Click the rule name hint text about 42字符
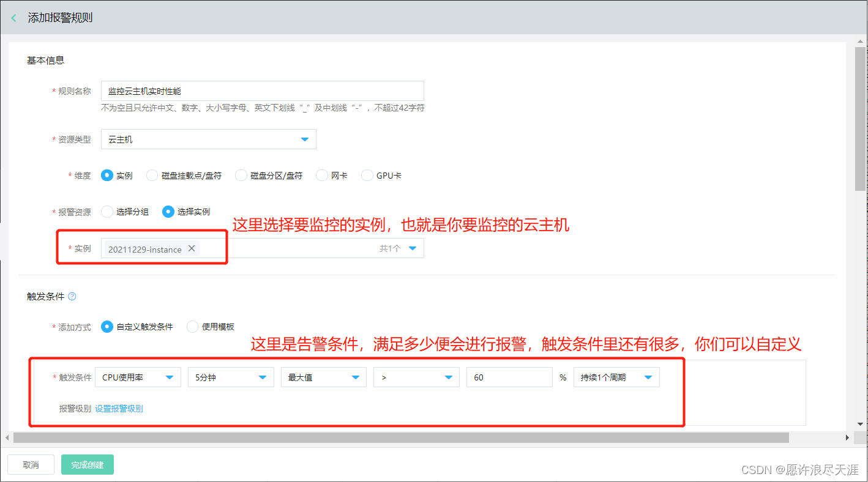This screenshot has height=482, width=868. (263, 108)
